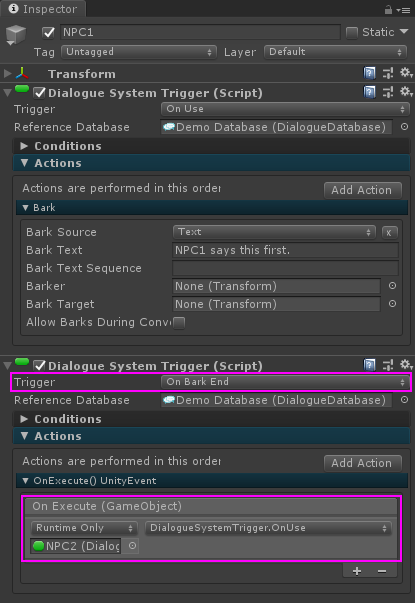Open preset icon of first Dialogue System Trigger

click(388, 92)
